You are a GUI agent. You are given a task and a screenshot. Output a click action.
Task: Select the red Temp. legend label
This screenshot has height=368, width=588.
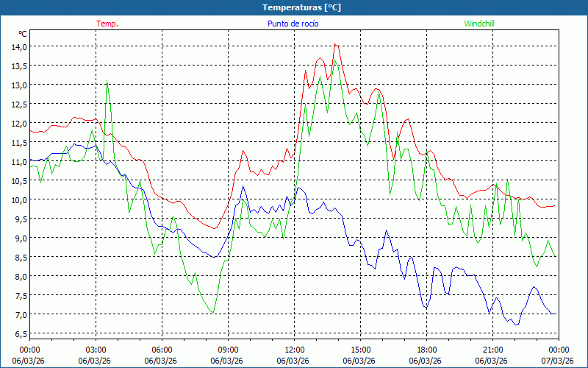pyautogui.click(x=107, y=24)
